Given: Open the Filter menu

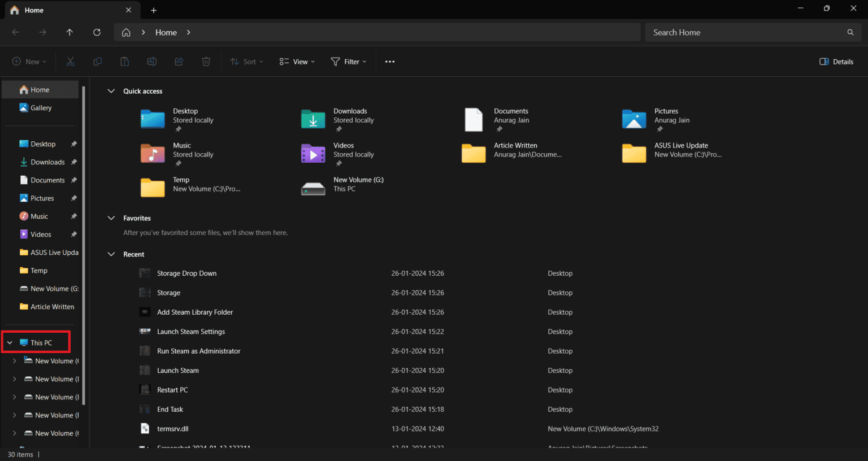Looking at the screenshot, I should point(349,61).
